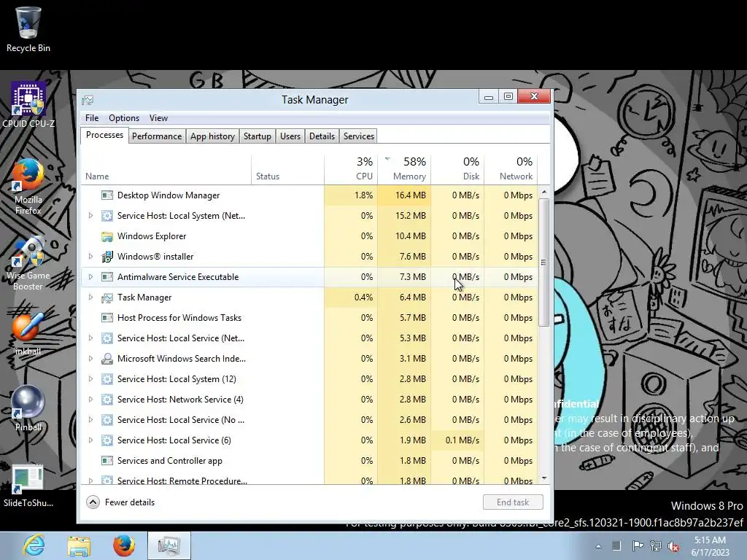Open the View menu

click(158, 118)
